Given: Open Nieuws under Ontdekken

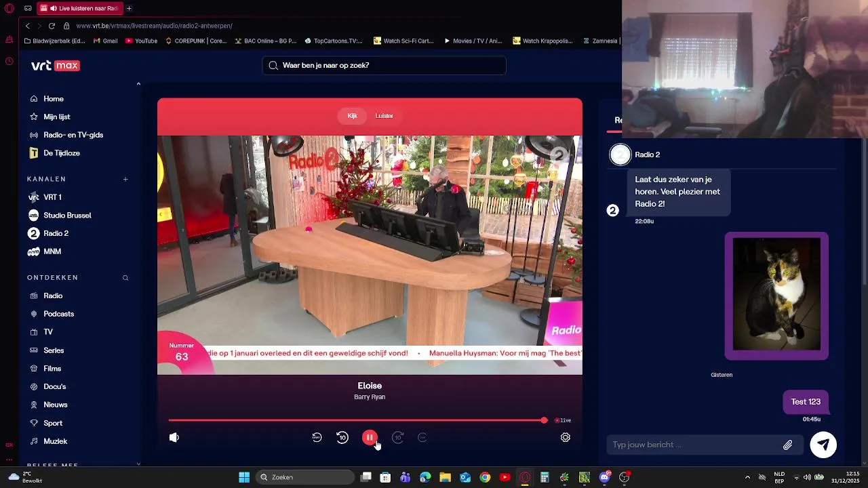Looking at the screenshot, I should (x=56, y=405).
